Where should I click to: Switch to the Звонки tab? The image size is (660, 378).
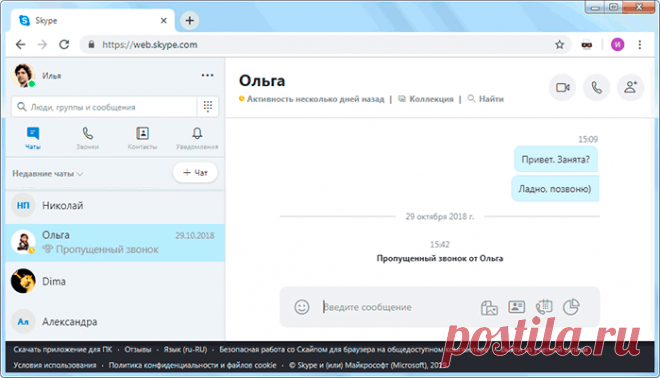88,138
